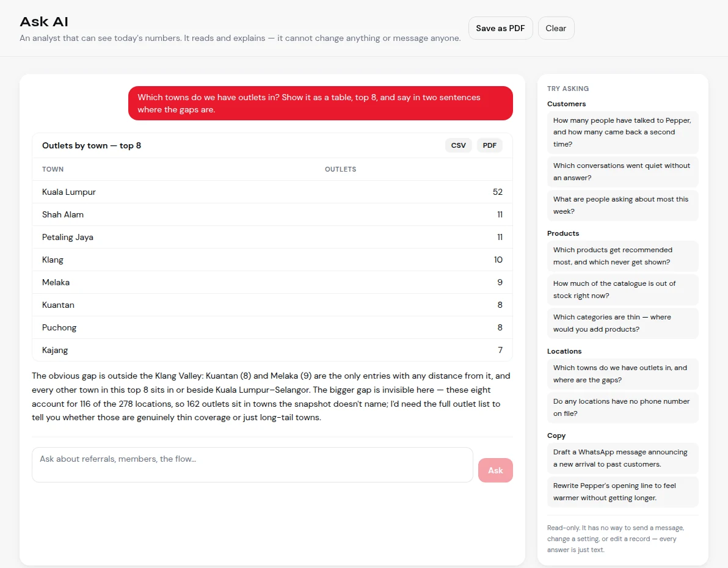
Task: Clear the conversation with the Clear button
Action: point(556,28)
